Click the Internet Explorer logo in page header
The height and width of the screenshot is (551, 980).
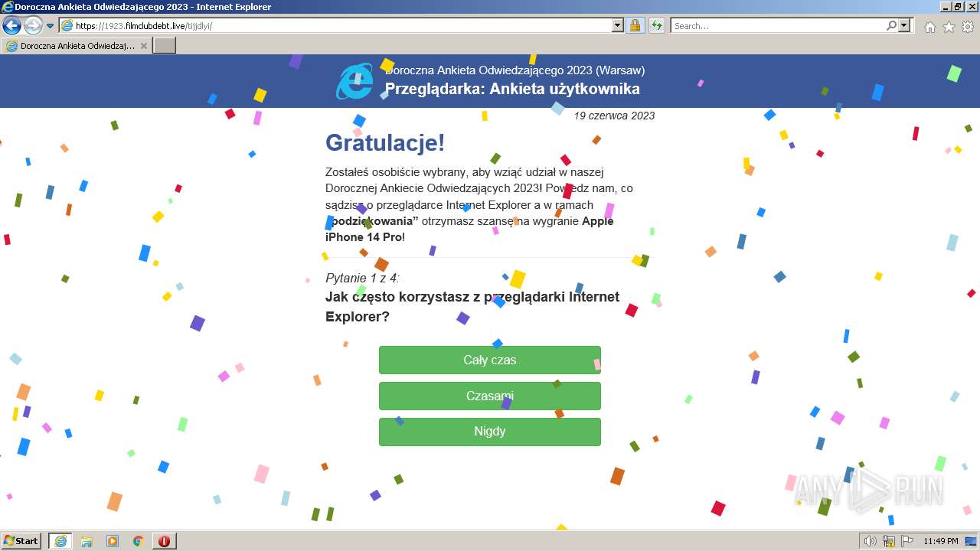pos(354,80)
